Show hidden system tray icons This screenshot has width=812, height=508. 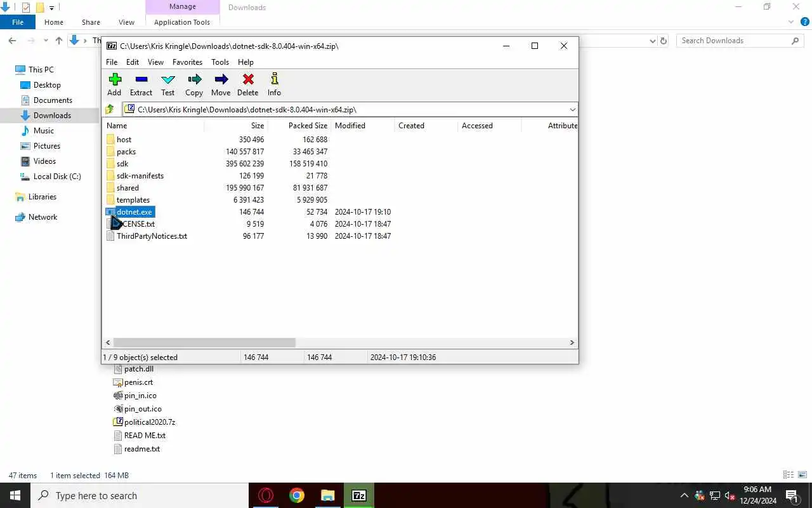(x=684, y=495)
